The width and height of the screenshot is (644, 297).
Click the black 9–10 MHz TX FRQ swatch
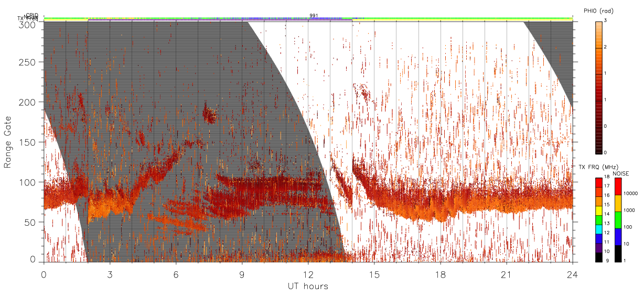tap(599, 257)
